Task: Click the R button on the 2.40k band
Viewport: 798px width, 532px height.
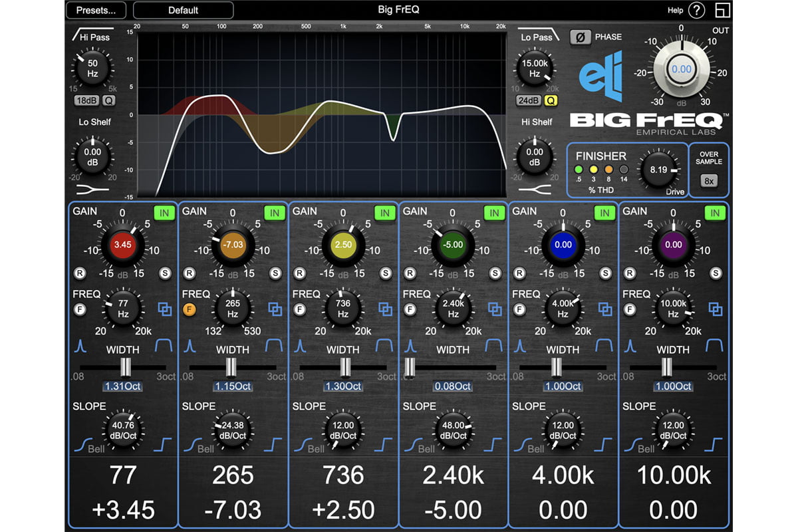Action: click(x=410, y=273)
